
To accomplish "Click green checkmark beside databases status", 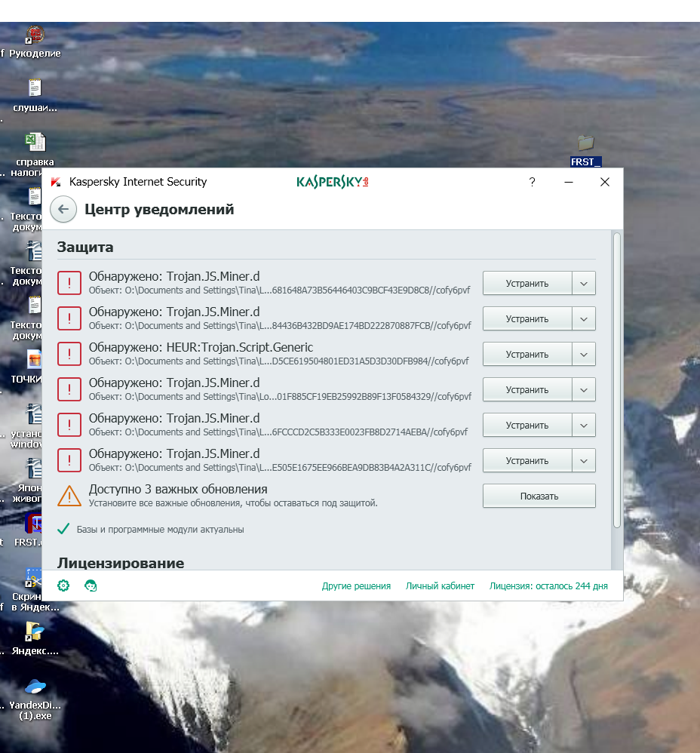I will point(63,529).
